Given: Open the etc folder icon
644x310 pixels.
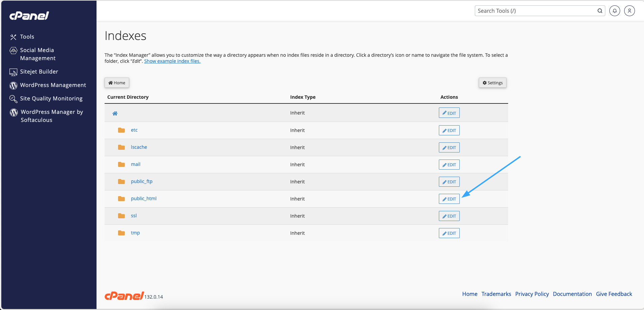Looking at the screenshot, I should pos(121,130).
